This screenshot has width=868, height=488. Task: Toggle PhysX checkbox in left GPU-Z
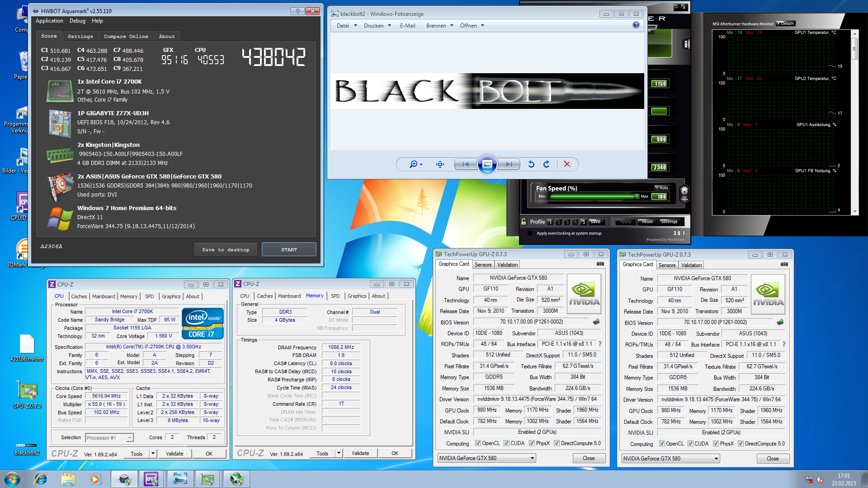(532, 443)
